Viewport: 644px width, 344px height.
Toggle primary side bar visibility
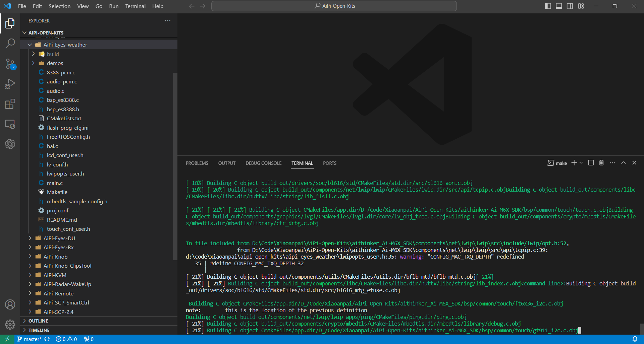tap(548, 6)
